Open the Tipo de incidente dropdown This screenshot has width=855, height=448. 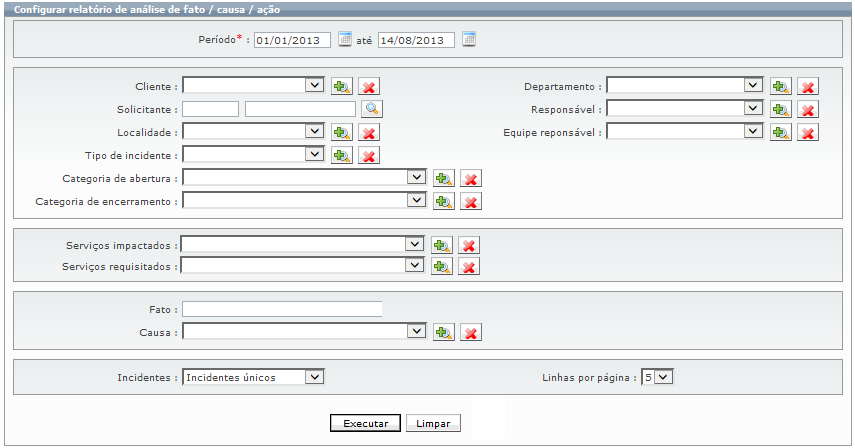click(254, 154)
